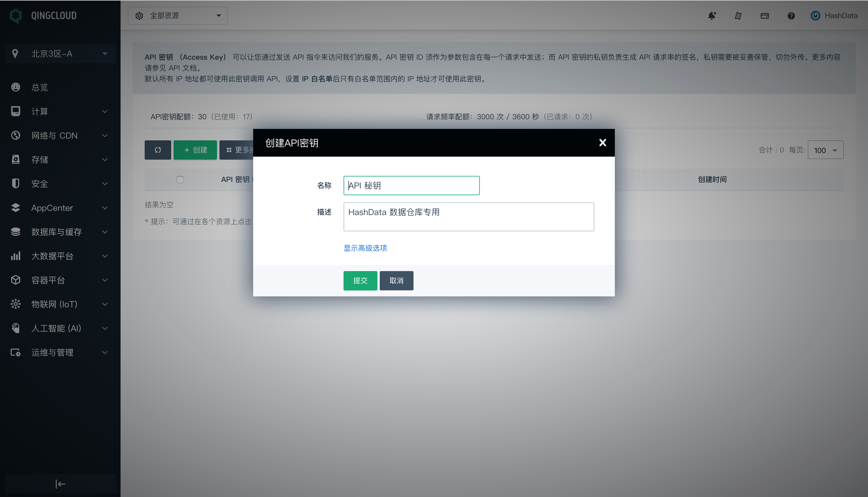Viewport: 868px width, 497px height.
Task: Click the 总览 dashboard icon
Action: click(x=16, y=87)
